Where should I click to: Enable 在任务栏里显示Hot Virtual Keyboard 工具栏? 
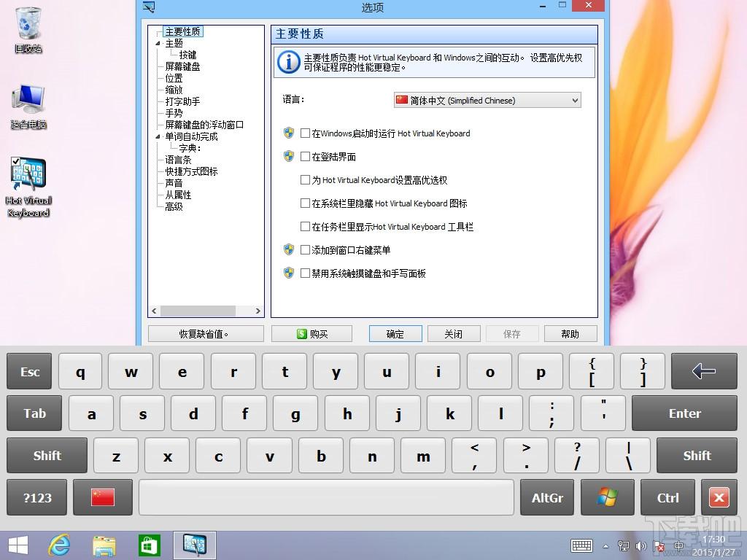[306, 227]
